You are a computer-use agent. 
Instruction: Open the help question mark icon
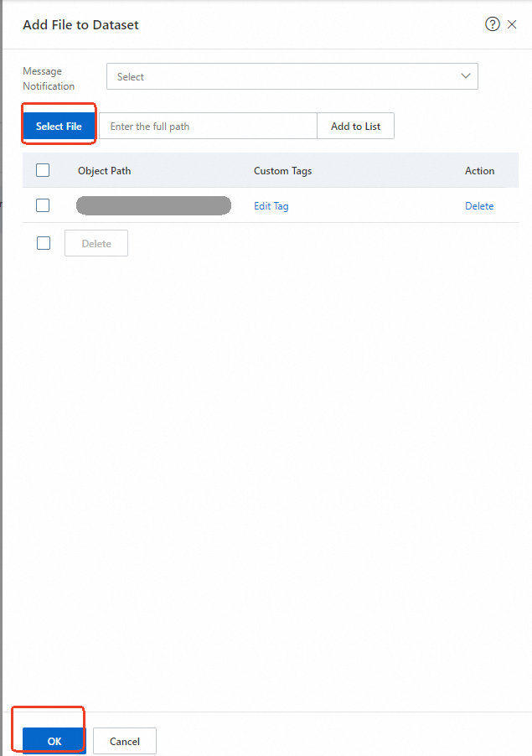tap(492, 24)
